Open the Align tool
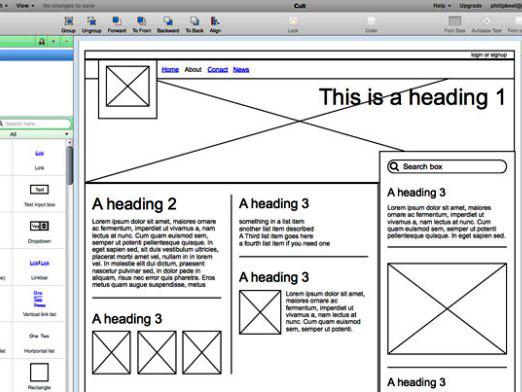Screen dimensions: 522x392 click(215, 25)
